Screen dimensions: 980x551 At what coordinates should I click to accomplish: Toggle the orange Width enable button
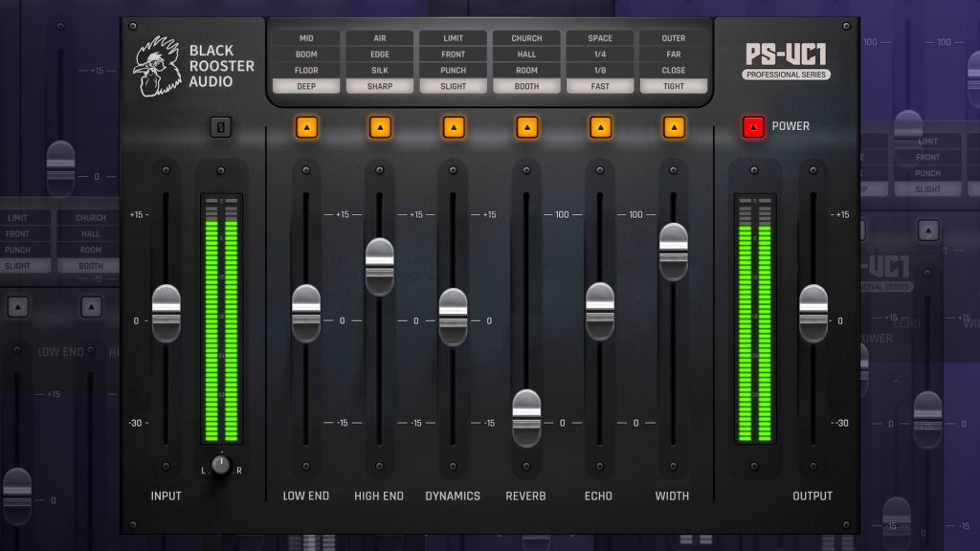click(674, 127)
